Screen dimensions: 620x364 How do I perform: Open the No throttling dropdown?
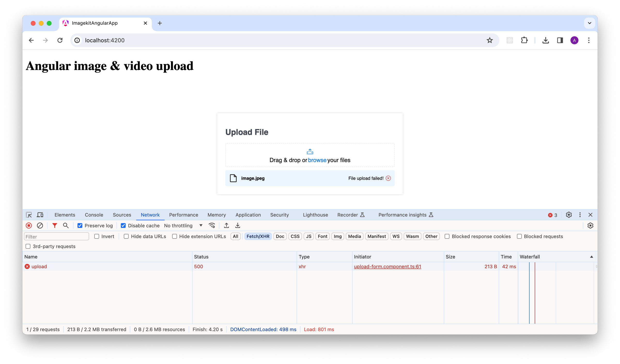click(183, 225)
